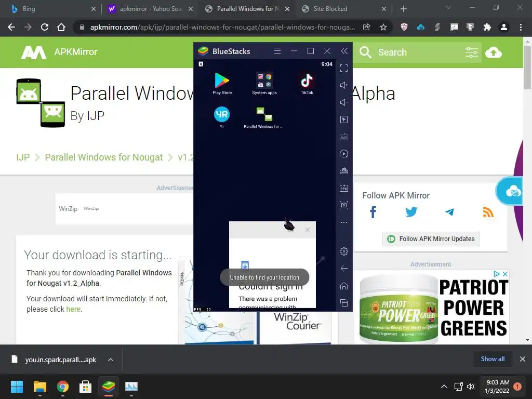This screenshot has height=399, width=532.
Task: Increase volume in BlueStacks sidebar
Action: tap(344, 85)
